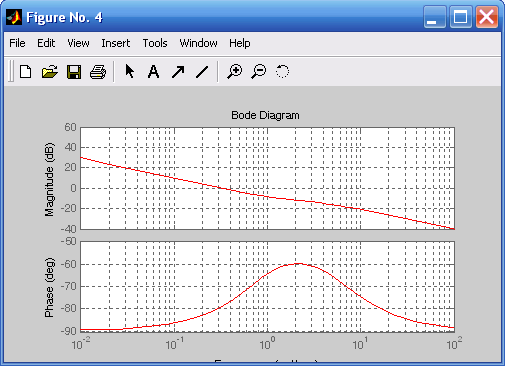The image size is (505, 366).
Task: Activate the Zoom Out magnifier tool
Action: pos(259,72)
